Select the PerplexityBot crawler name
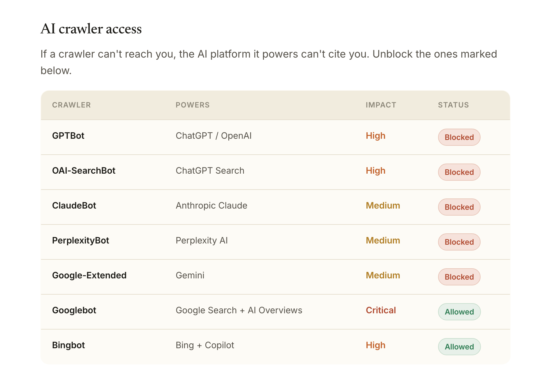 point(81,240)
